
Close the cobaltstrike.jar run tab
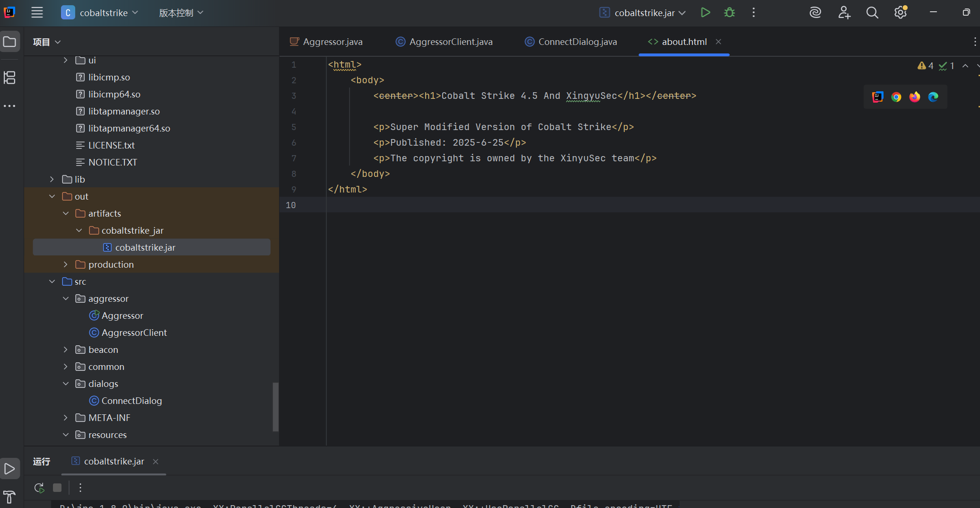[156, 461]
